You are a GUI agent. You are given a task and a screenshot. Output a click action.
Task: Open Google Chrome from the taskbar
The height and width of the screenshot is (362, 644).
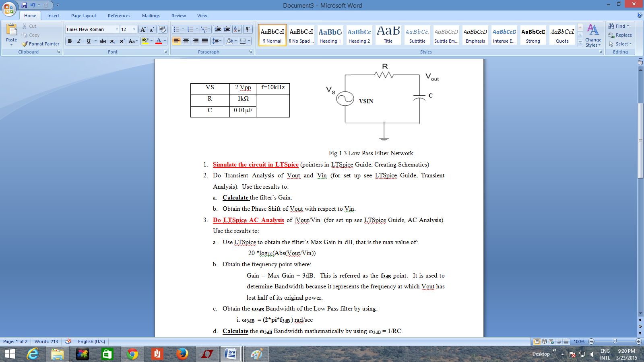coord(132,354)
